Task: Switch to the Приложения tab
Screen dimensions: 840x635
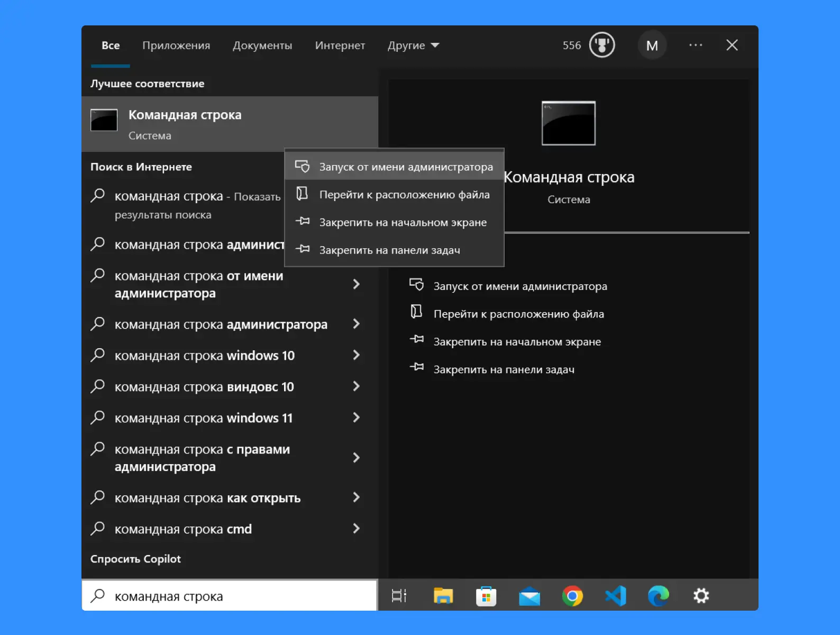Action: pyautogui.click(x=176, y=46)
